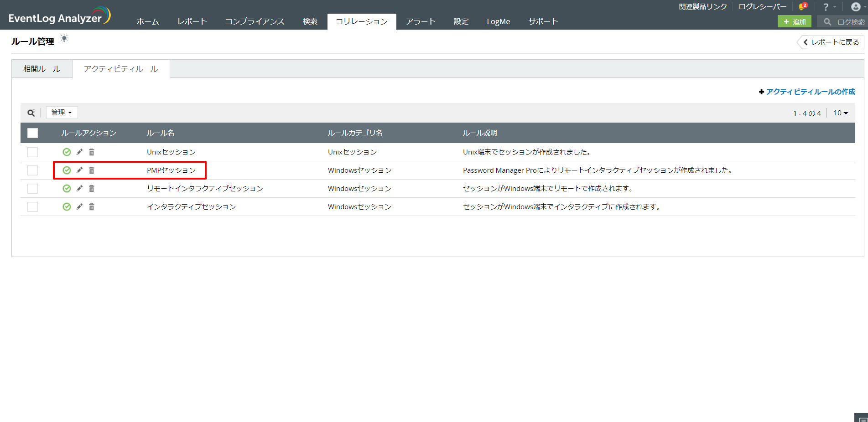This screenshot has height=422, width=868.
Task: Click green status icon for リモートインタラクティブセッション
Action: [67, 189]
